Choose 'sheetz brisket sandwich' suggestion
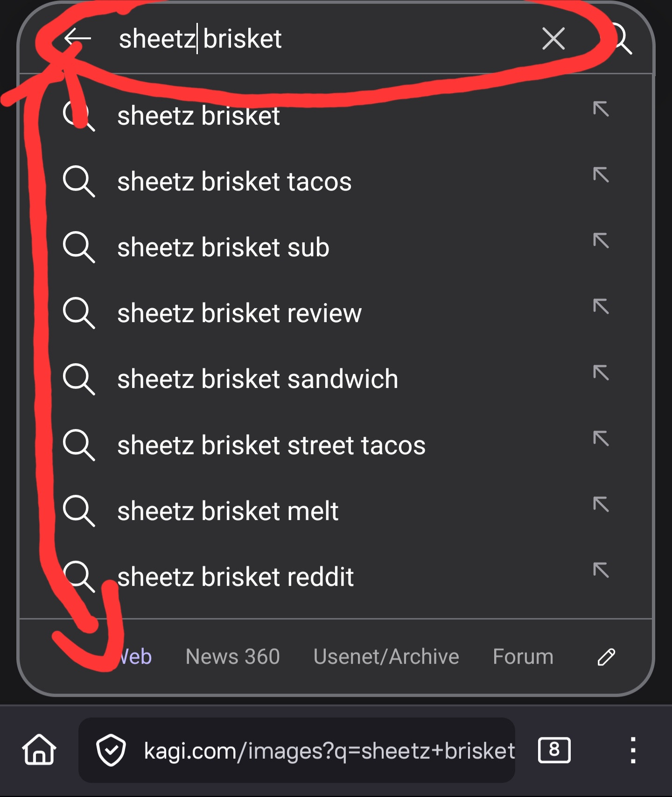Viewport: 672px width, 797px height. (x=258, y=379)
